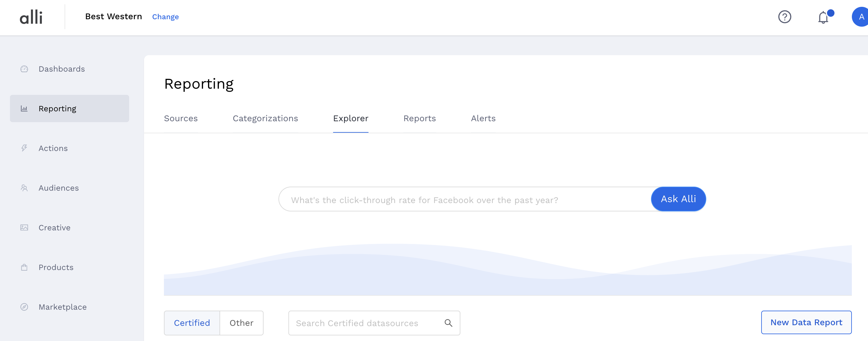The width and height of the screenshot is (868, 341).
Task: Click the alli logo
Action: (x=31, y=17)
